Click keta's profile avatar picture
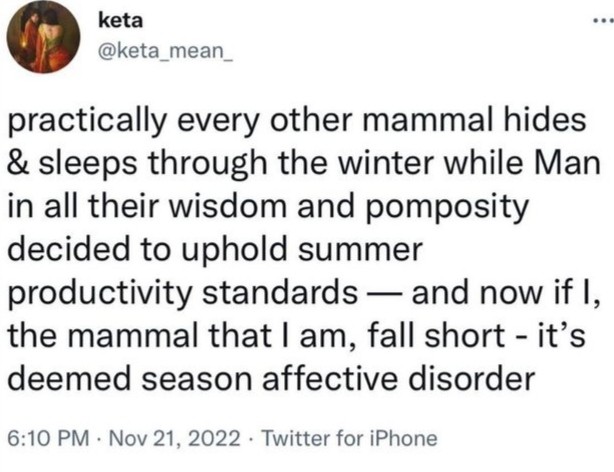 (42, 37)
